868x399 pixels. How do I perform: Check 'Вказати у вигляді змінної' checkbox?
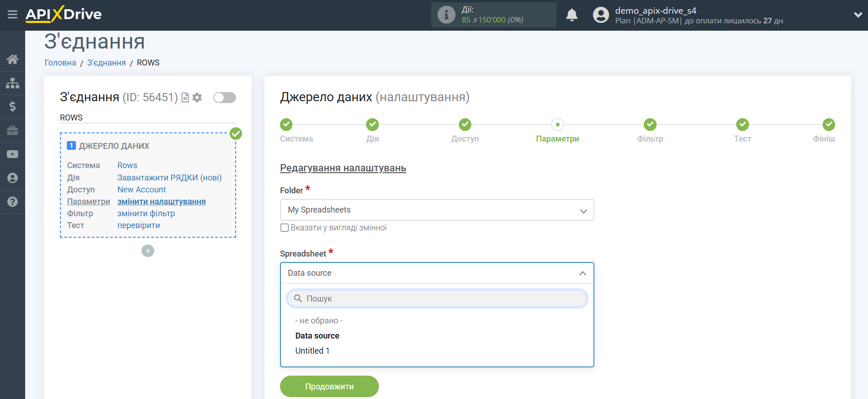click(x=285, y=228)
